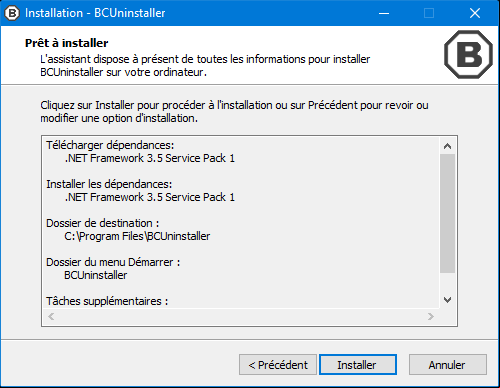The image size is (500, 388).
Task: Click the vertical scrollbar track below the thumb
Action: (447, 282)
